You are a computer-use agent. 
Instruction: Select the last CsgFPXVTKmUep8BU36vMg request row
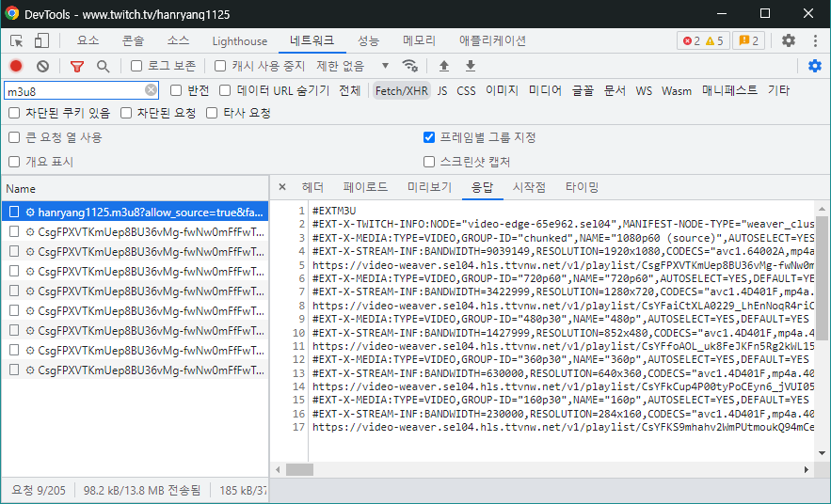[135, 370]
